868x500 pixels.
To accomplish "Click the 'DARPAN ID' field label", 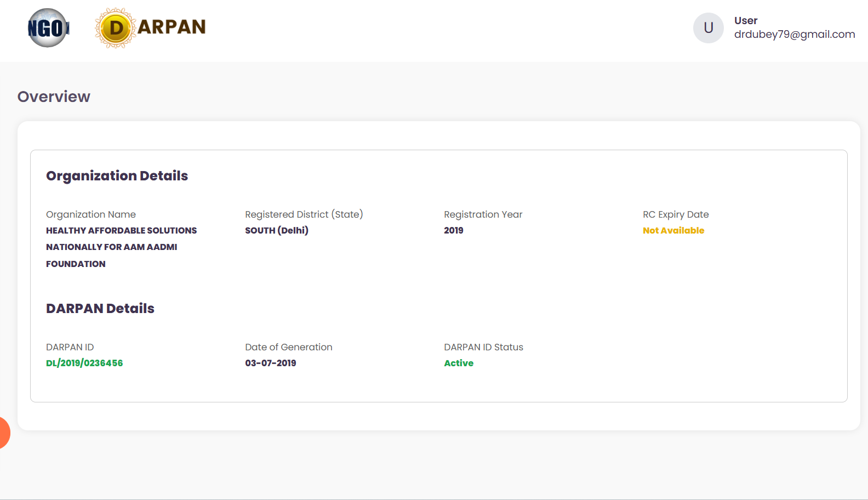I will (70, 347).
